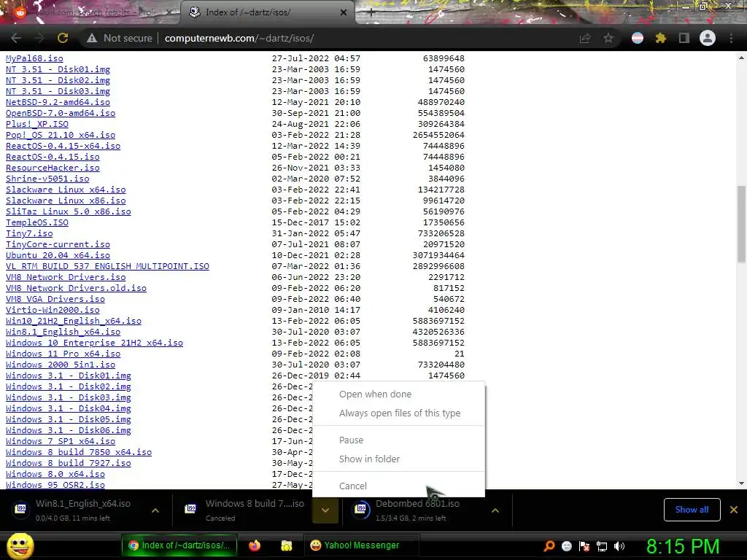This screenshot has height=560, width=747.
Task: Show all downloads
Action: [692, 510]
